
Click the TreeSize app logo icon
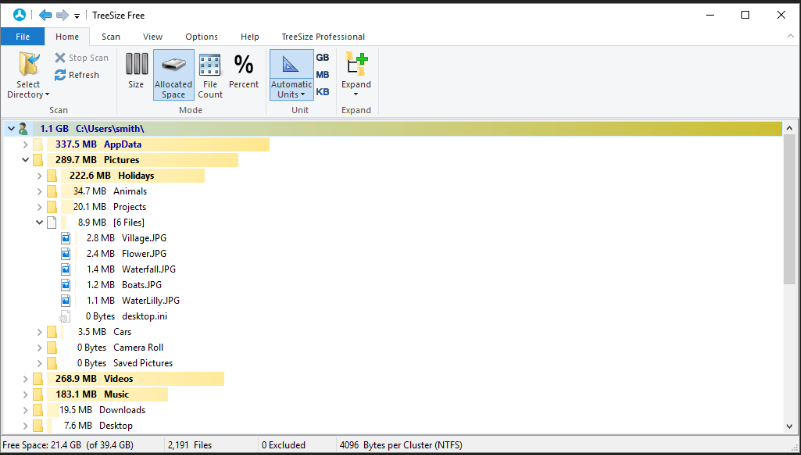(19, 15)
